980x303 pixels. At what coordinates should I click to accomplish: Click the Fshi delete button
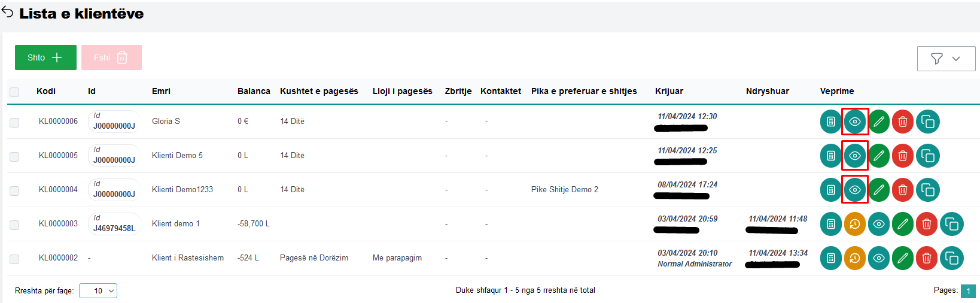111,57
